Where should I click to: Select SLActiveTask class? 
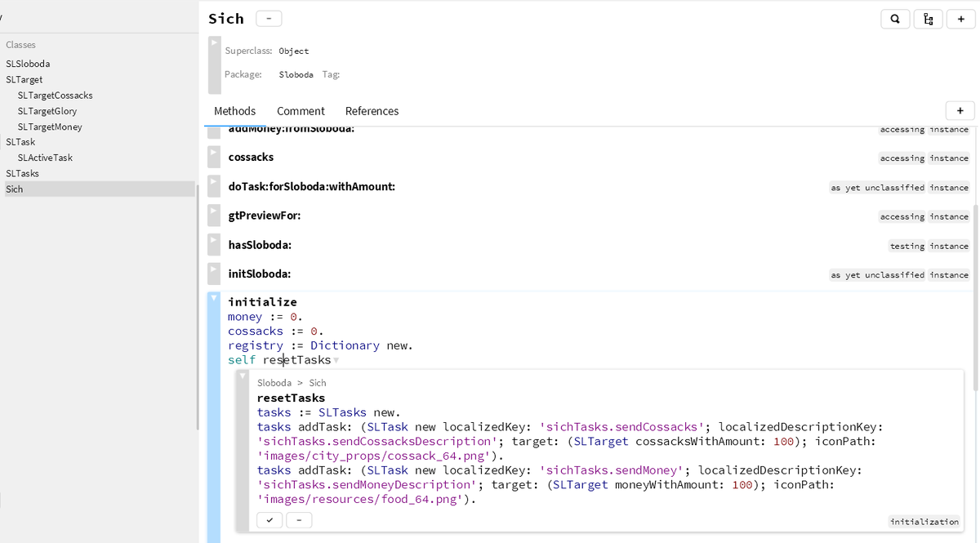(45, 158)
